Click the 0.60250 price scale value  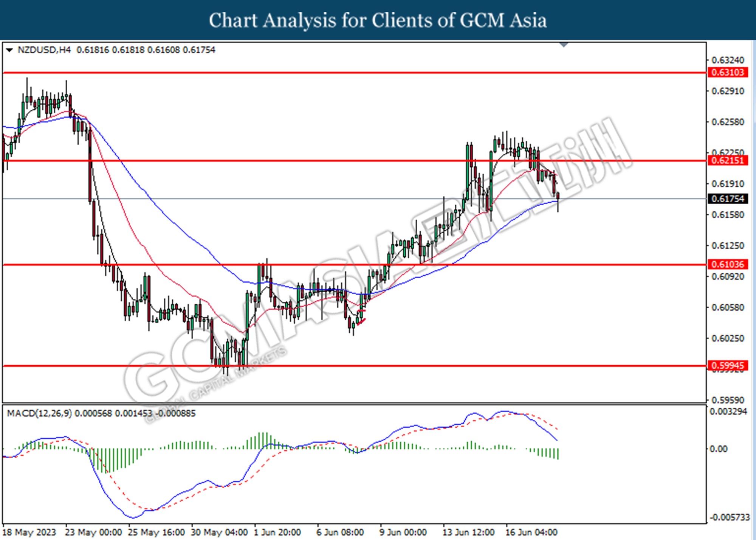coord(728,338)
